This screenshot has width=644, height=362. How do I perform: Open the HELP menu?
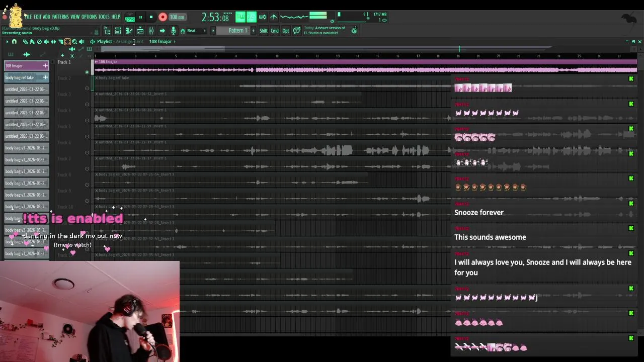coord(116,17)
